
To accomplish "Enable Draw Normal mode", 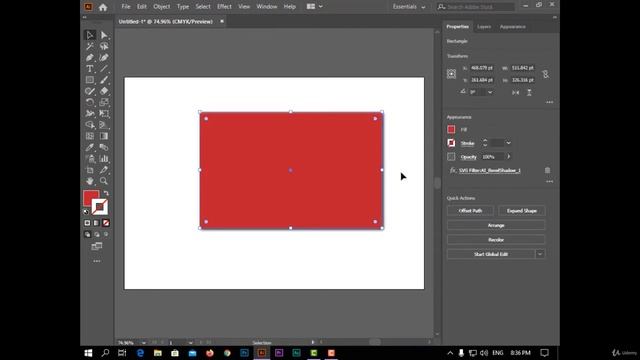I will 87,234.
